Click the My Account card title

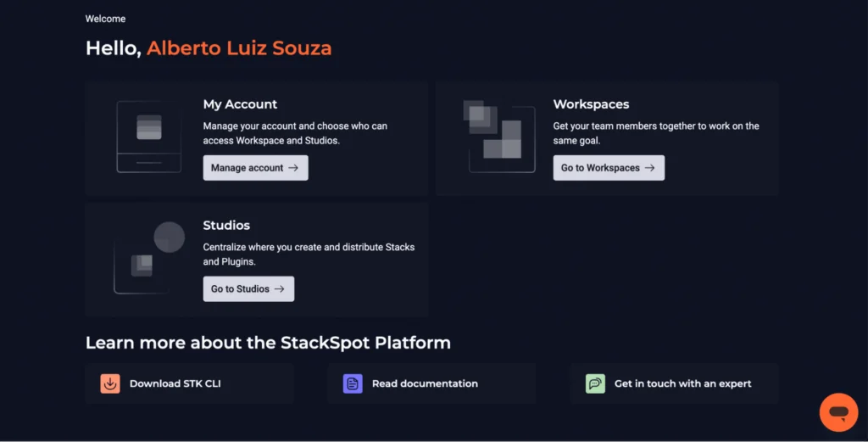[x=240, y=104]
